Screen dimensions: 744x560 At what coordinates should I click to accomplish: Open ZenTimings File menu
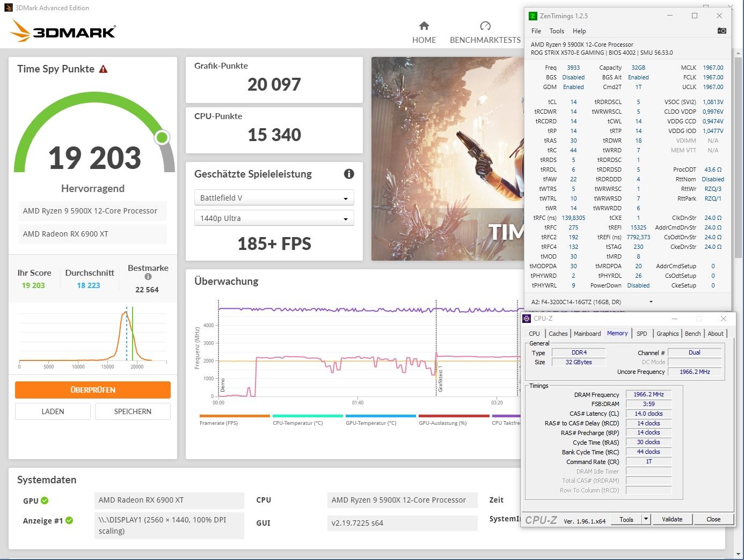click(536, 31)
